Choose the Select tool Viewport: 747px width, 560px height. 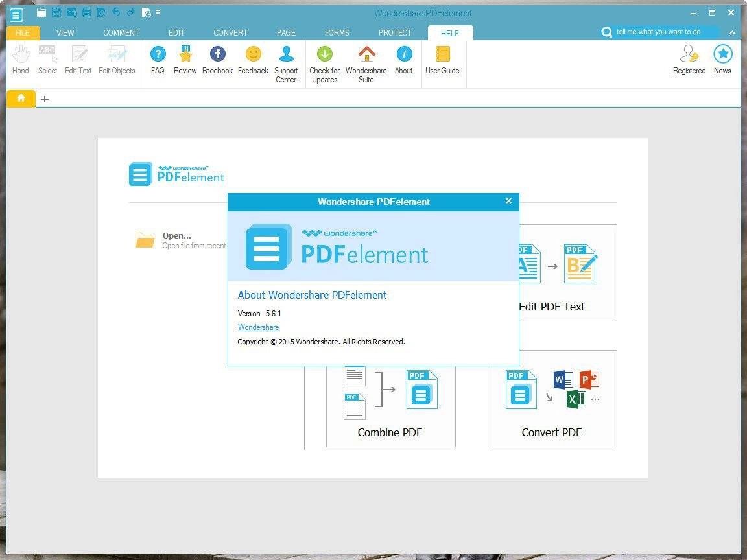pos(47,60)
